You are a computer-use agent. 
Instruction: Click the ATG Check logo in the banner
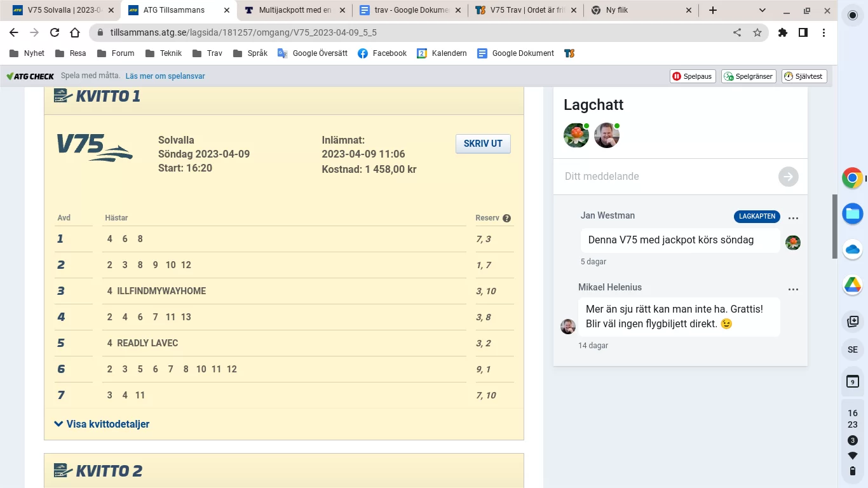30,76
